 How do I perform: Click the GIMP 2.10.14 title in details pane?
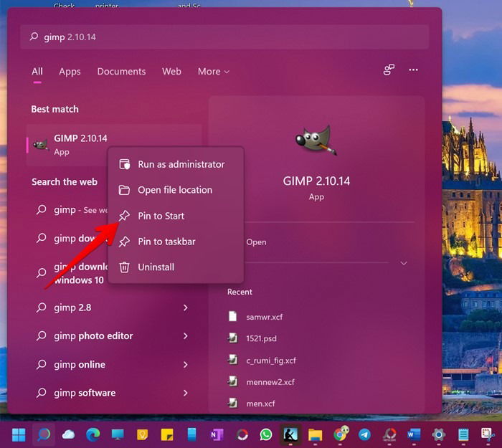coord(316,181)
